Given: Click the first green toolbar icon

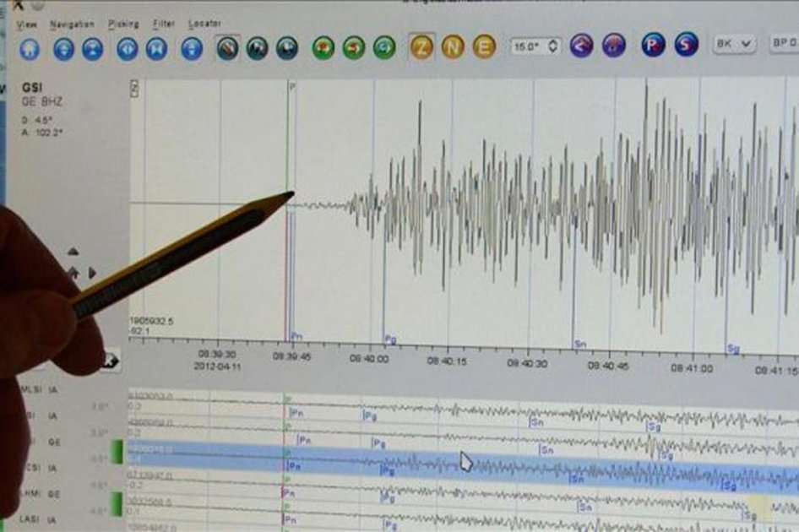Looking at the screenshot, I should (x=323, y=48).
